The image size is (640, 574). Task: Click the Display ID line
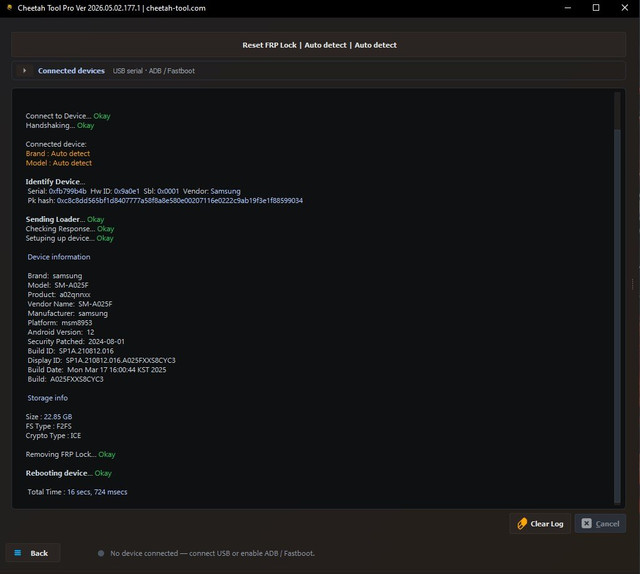click(x=101, y=360)
